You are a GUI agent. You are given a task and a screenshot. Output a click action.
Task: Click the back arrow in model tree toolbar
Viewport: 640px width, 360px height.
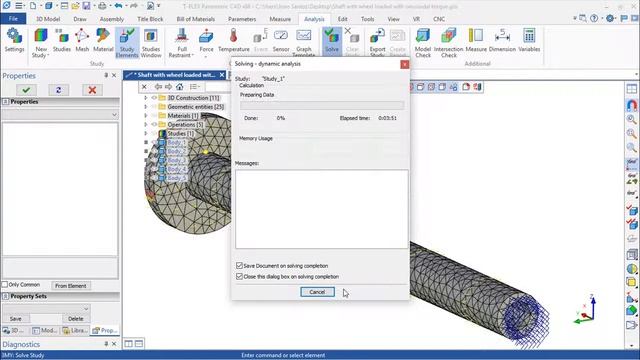point(158,87)
